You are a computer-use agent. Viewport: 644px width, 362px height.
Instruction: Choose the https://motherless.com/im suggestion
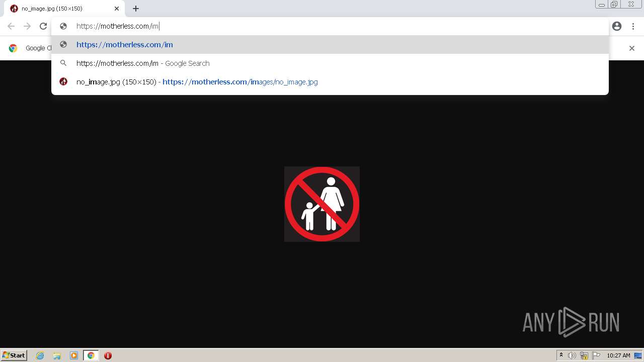(330, 45)
